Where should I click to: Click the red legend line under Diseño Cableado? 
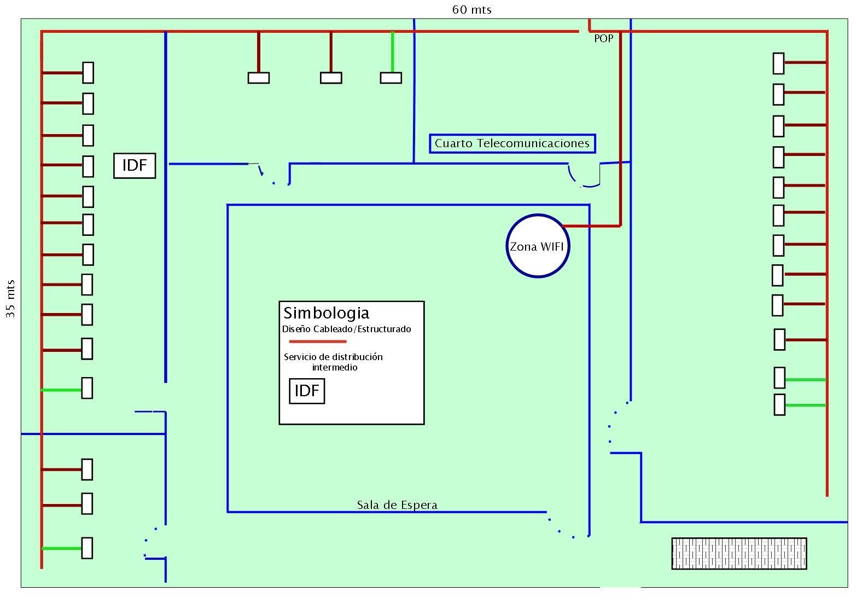click(x=318, y=341)
